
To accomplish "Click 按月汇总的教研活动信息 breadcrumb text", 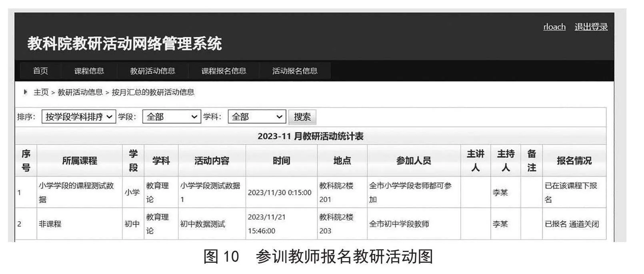I will click(x=153, y=92).
